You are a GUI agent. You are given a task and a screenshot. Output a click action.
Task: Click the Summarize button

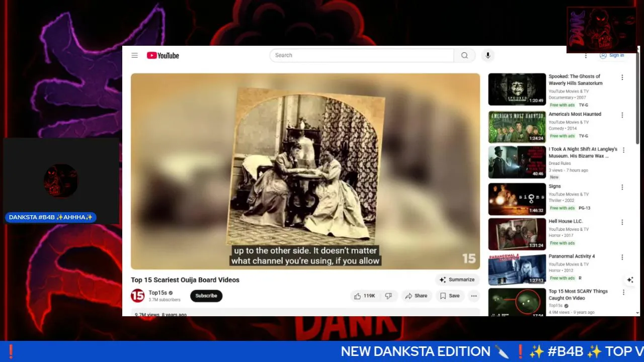click(x=457, y=280)
